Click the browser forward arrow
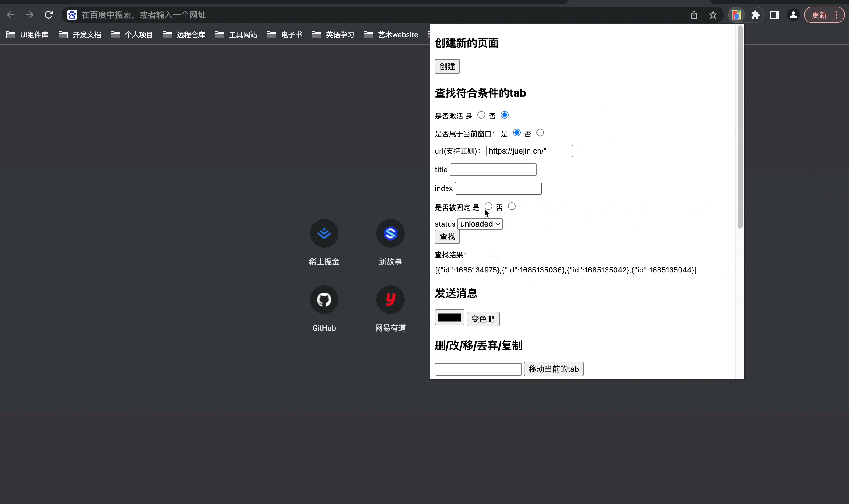This screenshot has height=504, width=849. [30, 14]
